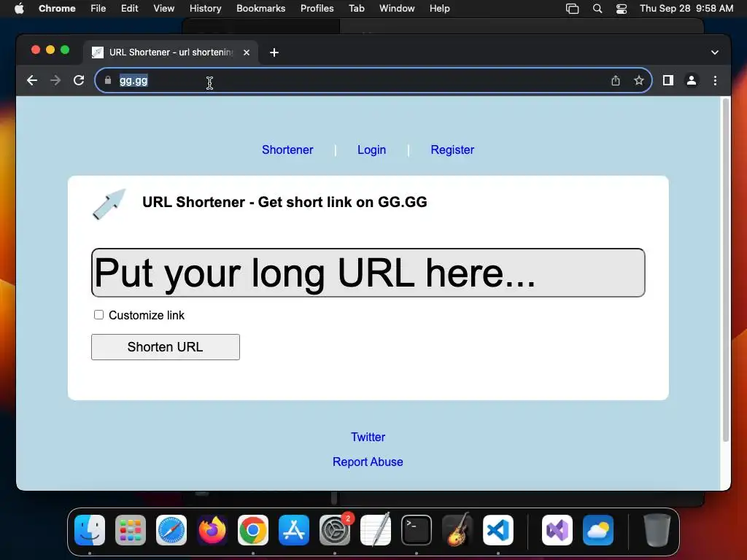Go back using the browser back arrow
Viewport: 747px width, 560px height.
click(x=32, y=80)
